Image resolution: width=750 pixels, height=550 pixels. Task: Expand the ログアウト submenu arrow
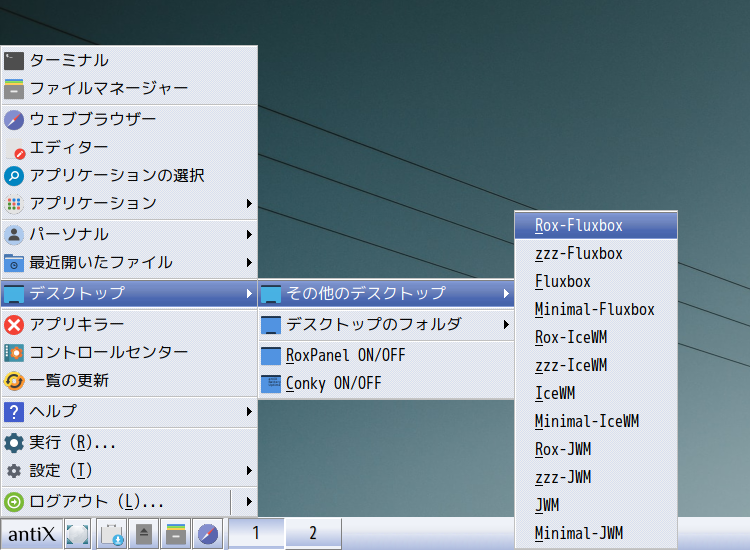[249, 502]
